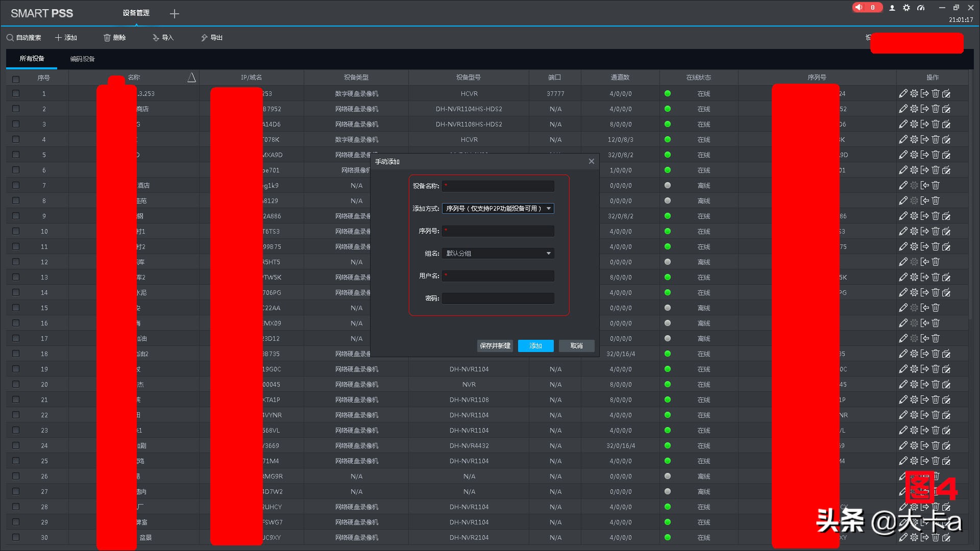Click the system performance gauge icon
980x551 pixels.
coord(921,8)
